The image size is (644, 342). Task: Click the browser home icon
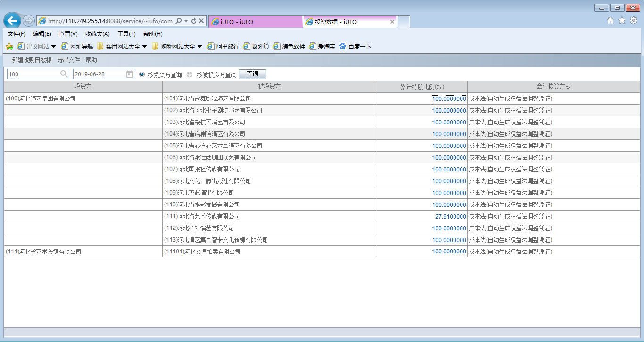(611, 20)
